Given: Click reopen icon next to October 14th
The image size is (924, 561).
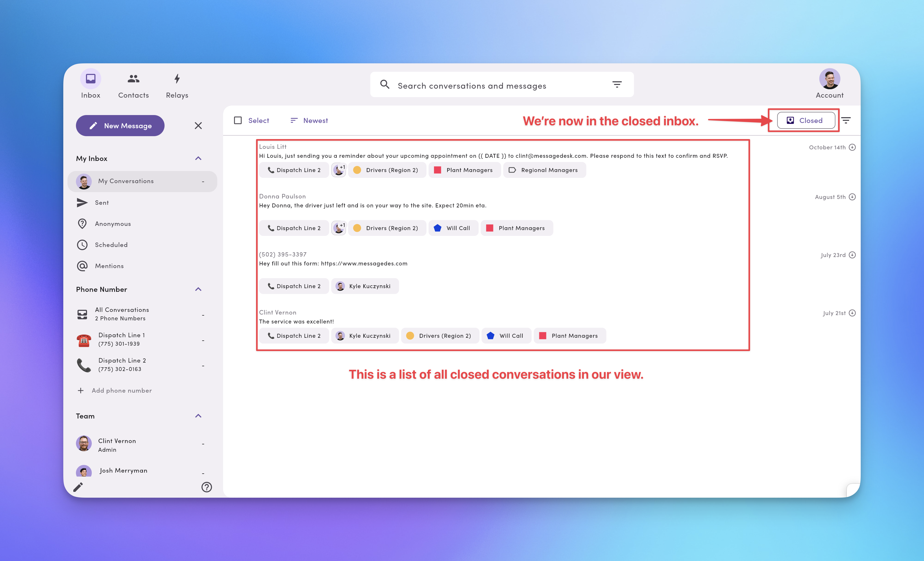Looking at the screenshot, I should click(852, 147).
